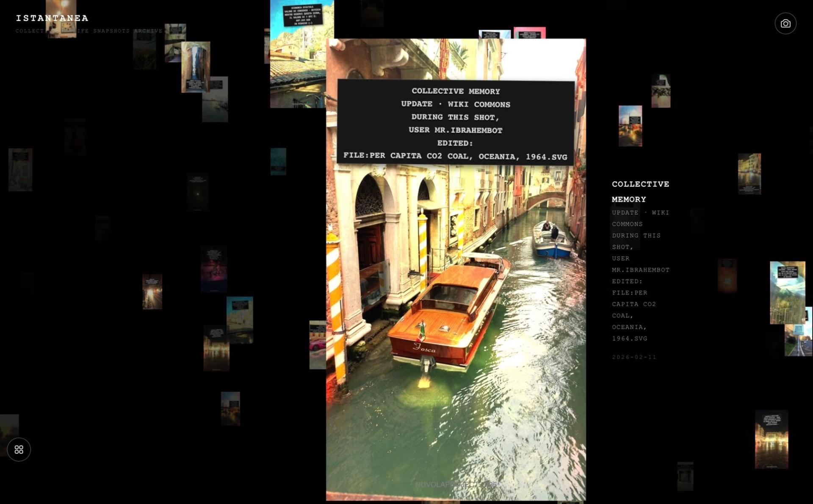This screenshot has width=813, height=504.
Task: Open the green mountain landscape thumbnail
Action: click(787, 292)
